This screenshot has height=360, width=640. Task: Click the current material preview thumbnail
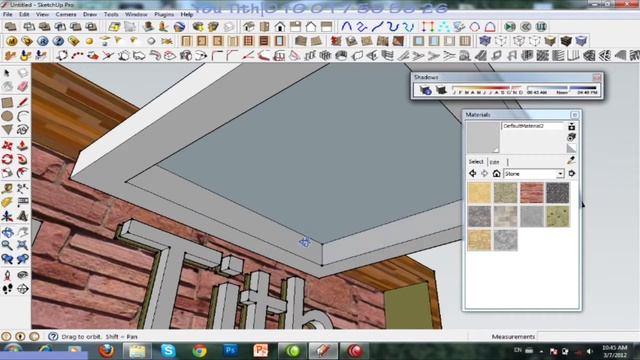(483, 137)
